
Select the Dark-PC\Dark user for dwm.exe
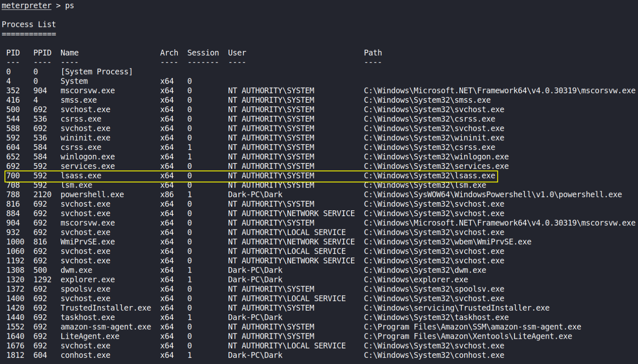point(255,270)
